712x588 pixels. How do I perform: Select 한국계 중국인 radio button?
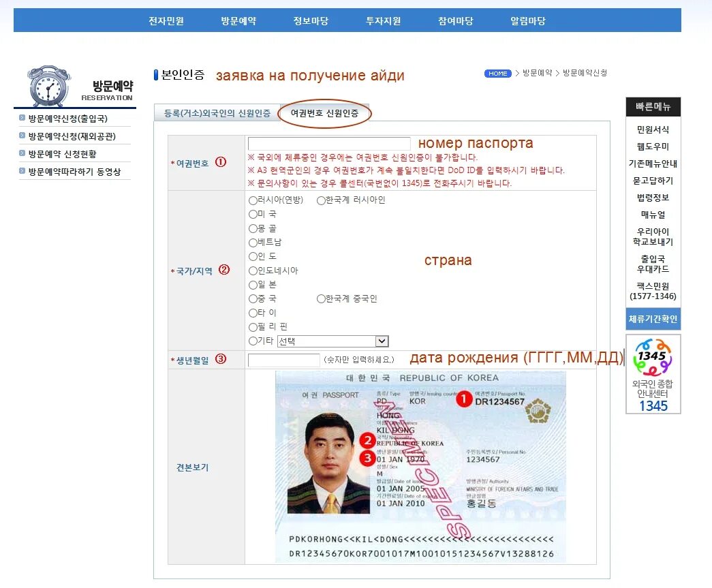coord(321,298)
